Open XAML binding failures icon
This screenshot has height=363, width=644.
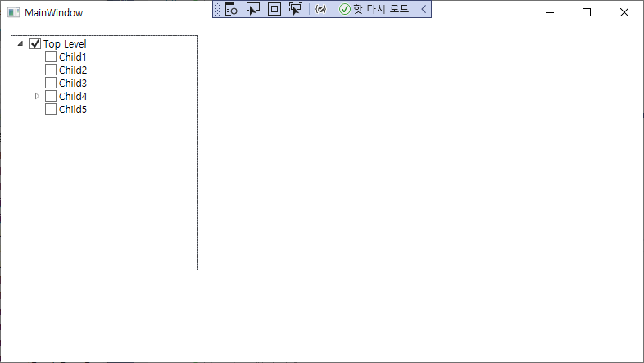tap(320, 9)
